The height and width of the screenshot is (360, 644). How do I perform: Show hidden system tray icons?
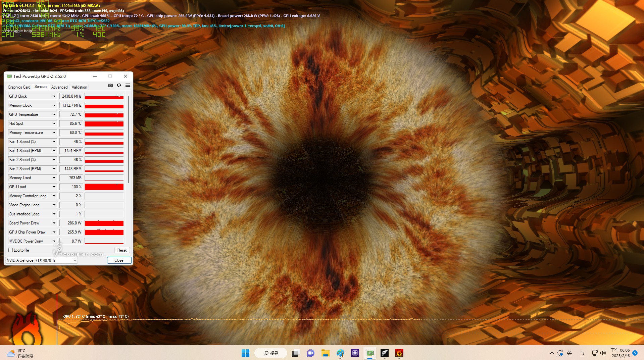552,353
